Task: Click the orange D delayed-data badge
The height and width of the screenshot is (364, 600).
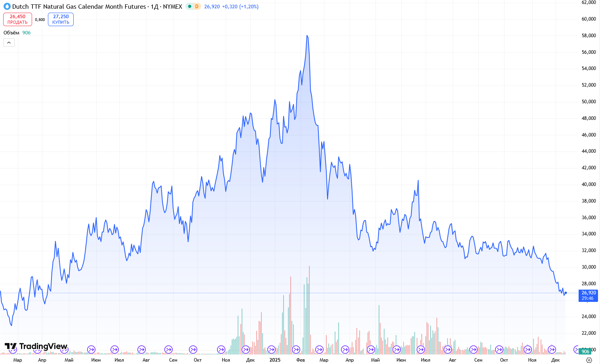Action: point(197,7)
